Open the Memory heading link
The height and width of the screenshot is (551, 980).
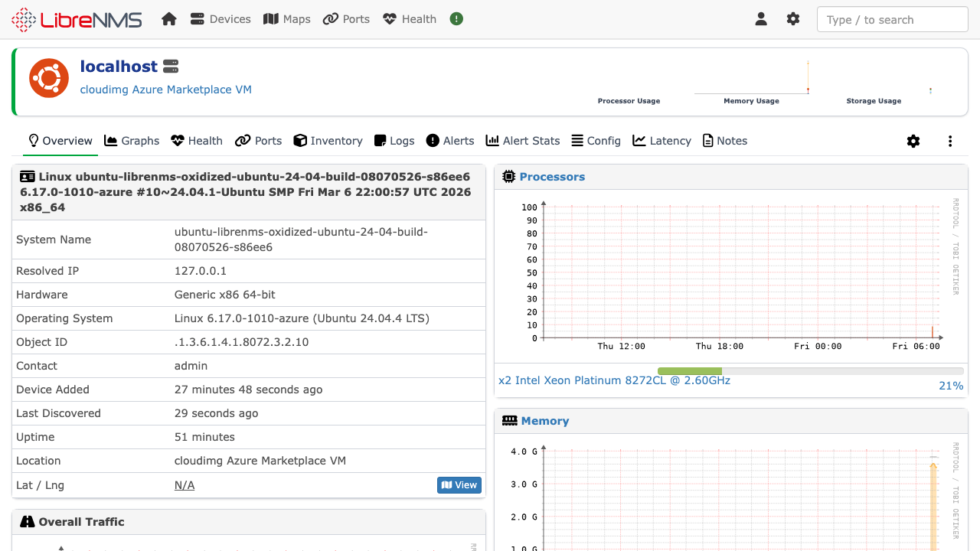[545, 421]
